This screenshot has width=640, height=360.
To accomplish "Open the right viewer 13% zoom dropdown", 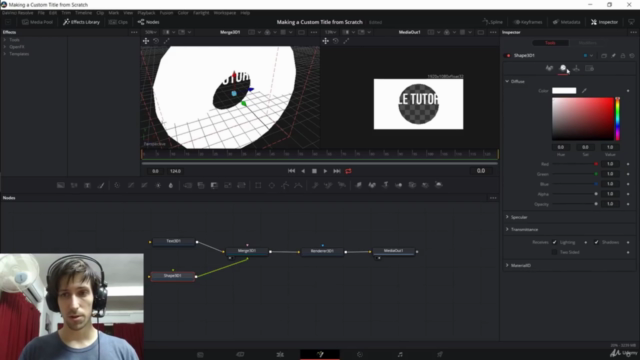I will (330, 32).
